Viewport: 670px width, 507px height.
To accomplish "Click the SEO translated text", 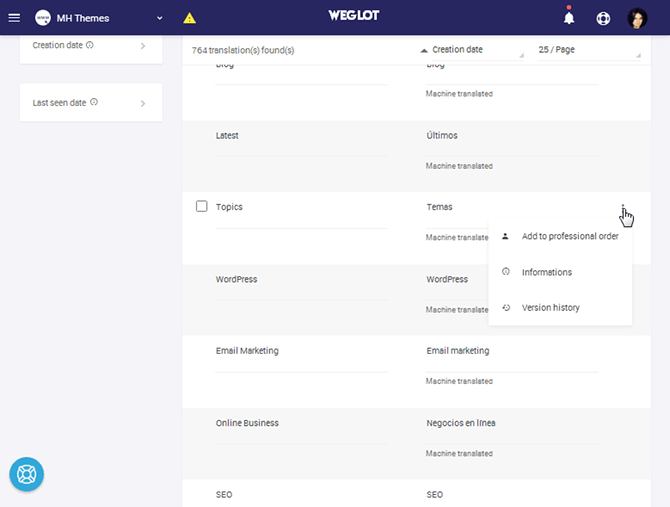I will click(435, 495).
